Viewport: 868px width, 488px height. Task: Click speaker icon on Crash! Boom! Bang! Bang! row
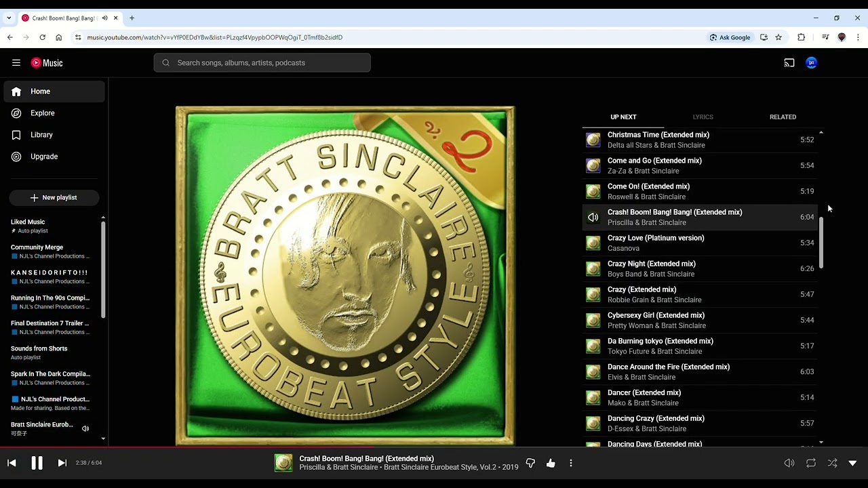coord(593,217)
